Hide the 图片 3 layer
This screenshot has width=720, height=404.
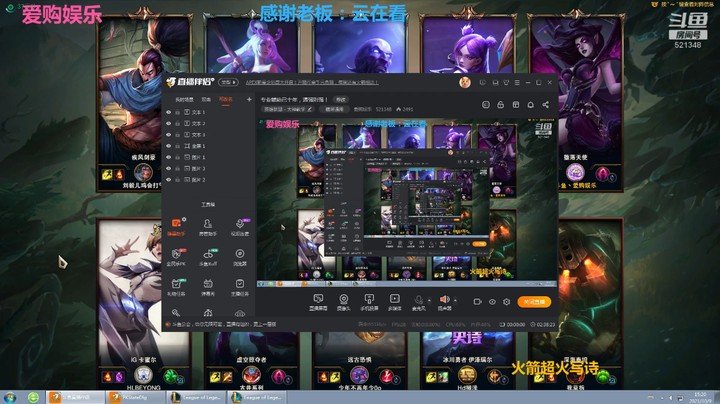click(x=169, y=168)
